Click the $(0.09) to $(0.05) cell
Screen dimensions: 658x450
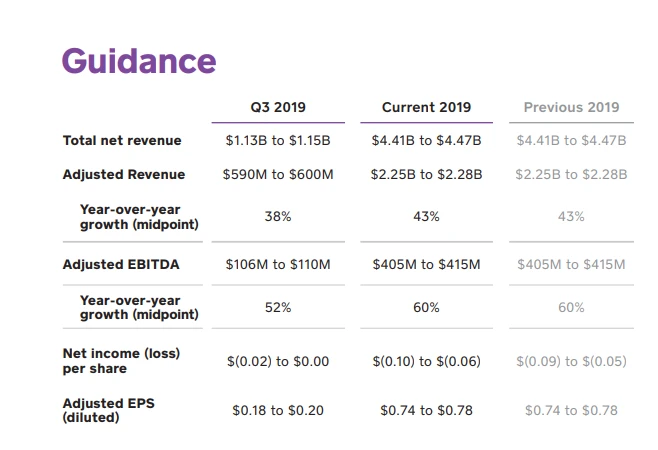pos(571,361)
